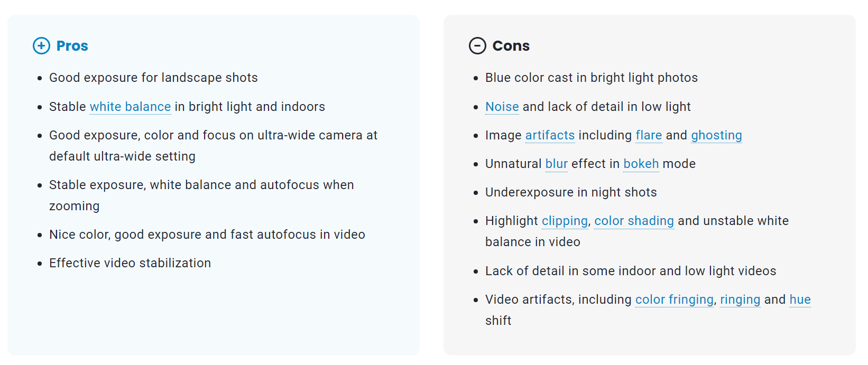
Task: Click the 'blur' link in Cons
Action: point(556,164)
